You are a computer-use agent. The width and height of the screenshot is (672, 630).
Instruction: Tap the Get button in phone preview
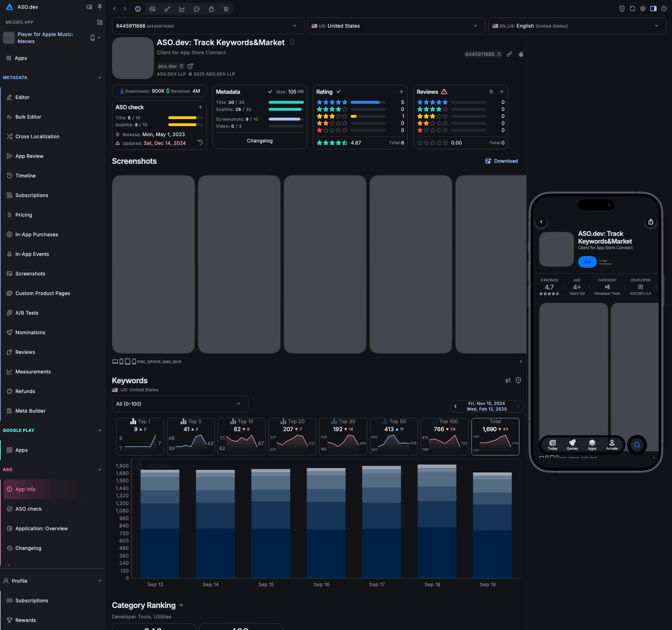click(587, 262)
